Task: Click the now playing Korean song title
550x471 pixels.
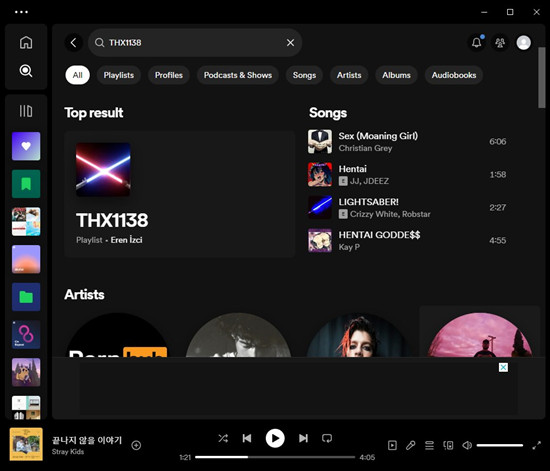Action: click(87, 440)
